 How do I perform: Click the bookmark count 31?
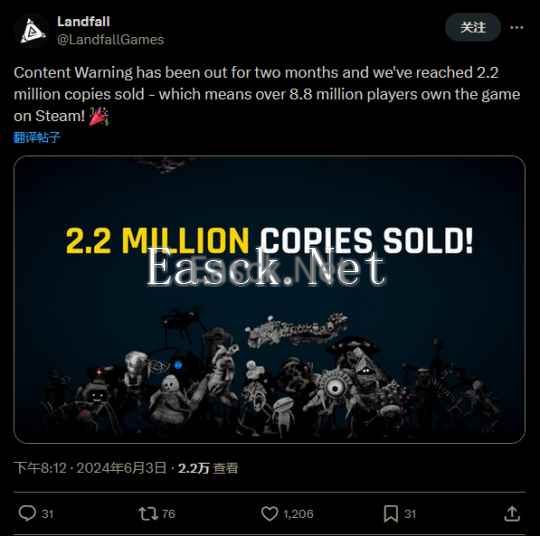(x=410, y=514)
